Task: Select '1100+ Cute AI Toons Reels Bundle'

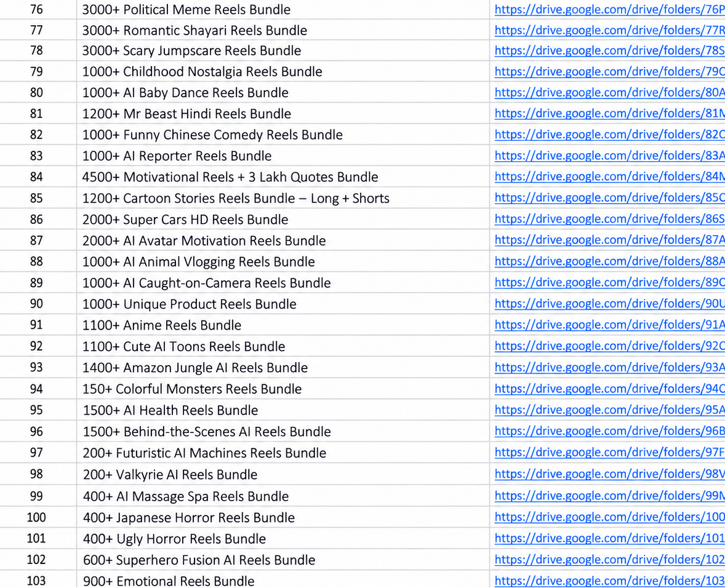Action: pyautogui.click(x=183, y=346)
